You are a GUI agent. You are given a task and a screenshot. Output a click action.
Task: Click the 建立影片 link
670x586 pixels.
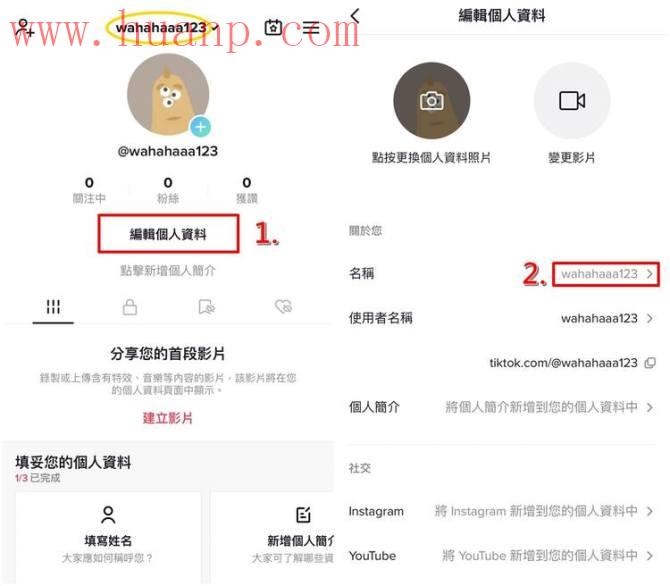click(168, 418)
